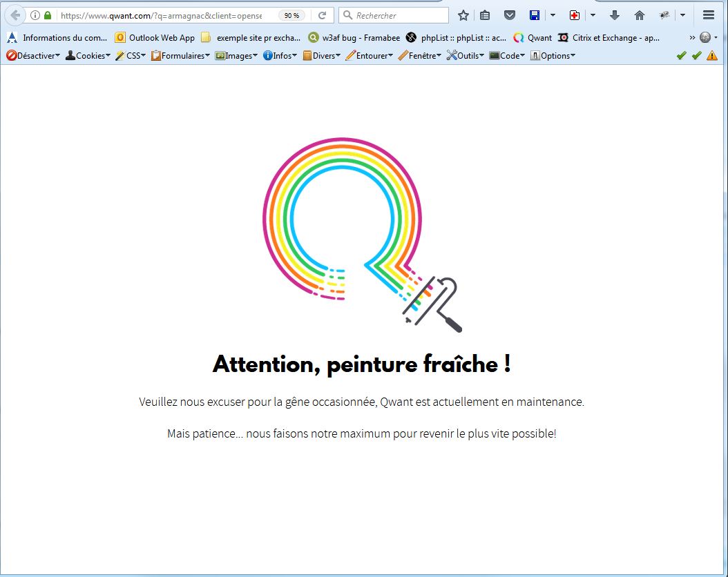Show more bookmarks with the chevron overflow
The height and width of the screenshot is (577, 728).
pos(692,37)
